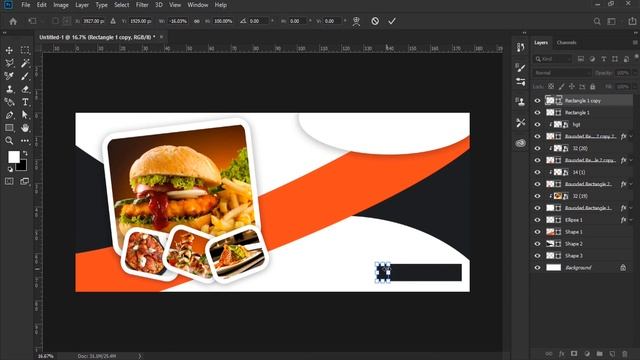This screenshot has height=360, width=640.
Task: Open the Creative Cloud Libraries panel icon
Action: coord(520,143)
